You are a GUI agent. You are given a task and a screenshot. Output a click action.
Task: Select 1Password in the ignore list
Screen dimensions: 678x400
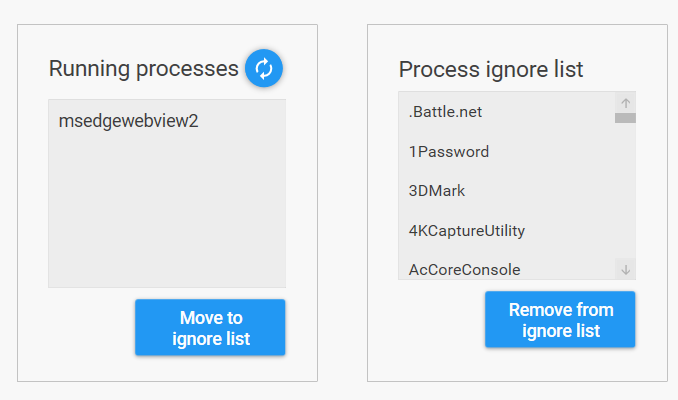tap(449, 152)
